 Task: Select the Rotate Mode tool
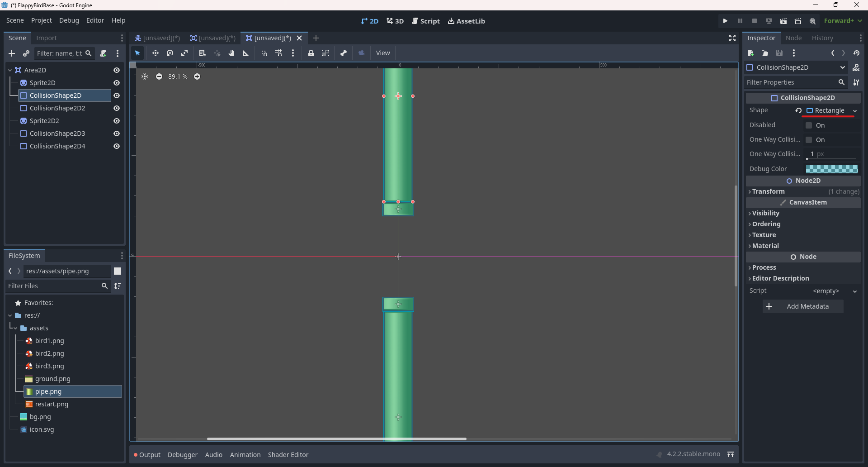point(170,53)
